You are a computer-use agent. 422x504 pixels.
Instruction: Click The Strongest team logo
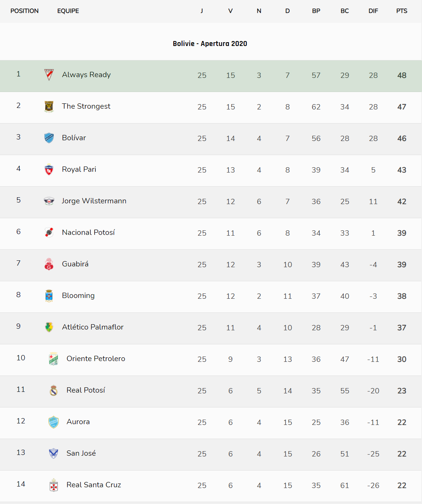point(49,106)
